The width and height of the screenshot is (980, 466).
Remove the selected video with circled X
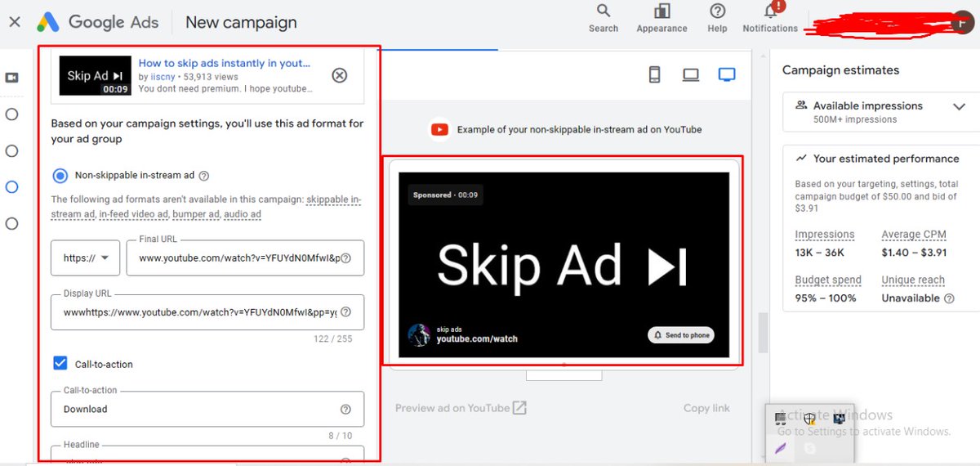(x=340, y=75)
